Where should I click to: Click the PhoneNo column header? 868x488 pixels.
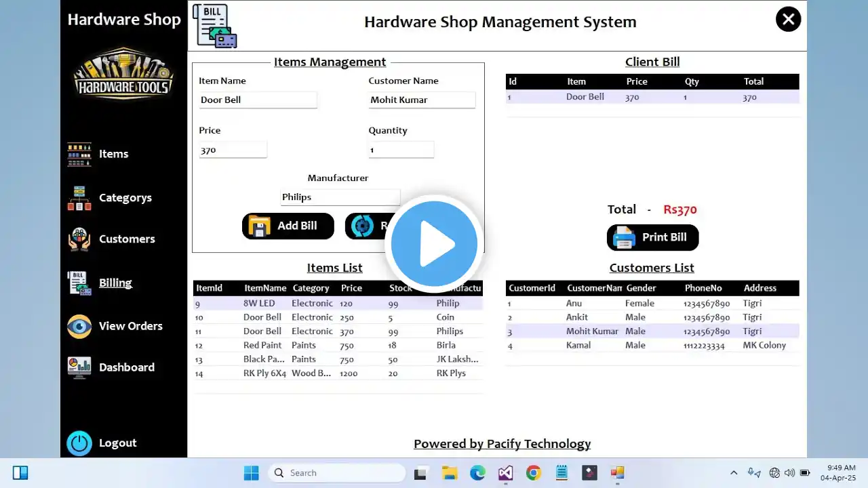(x=703, y=288)
